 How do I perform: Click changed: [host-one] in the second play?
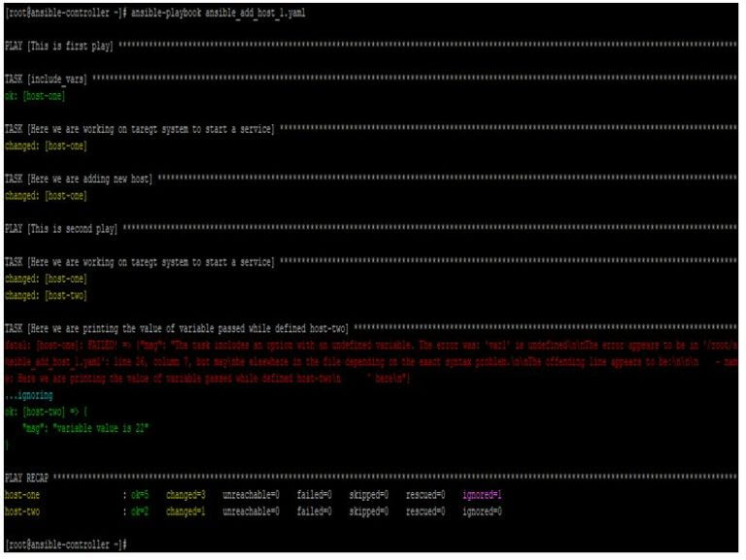46,280
